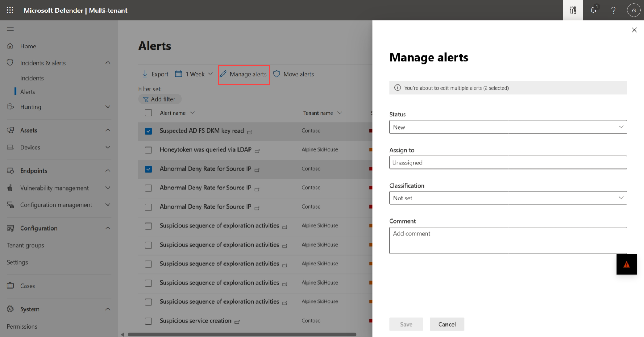Go to Tenant groups in sidebar
Viewport: 644px width, 337px height.
[25, 245]
